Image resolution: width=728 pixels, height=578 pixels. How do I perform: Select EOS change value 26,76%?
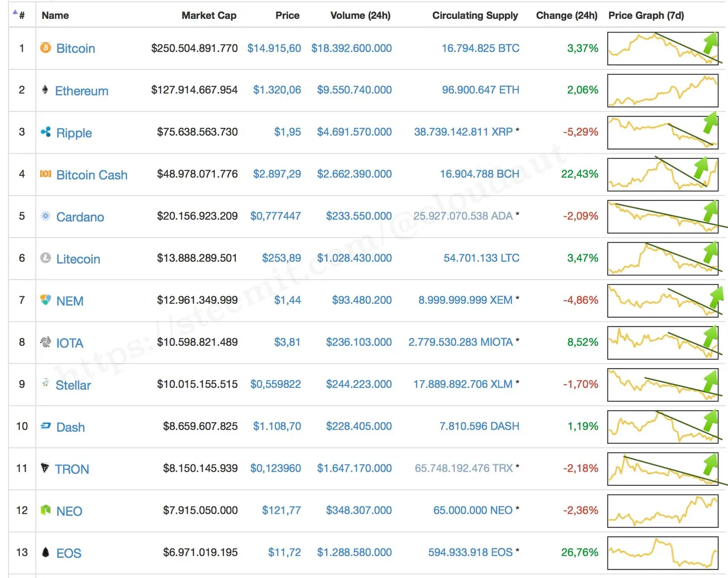(x=580, y=552)
